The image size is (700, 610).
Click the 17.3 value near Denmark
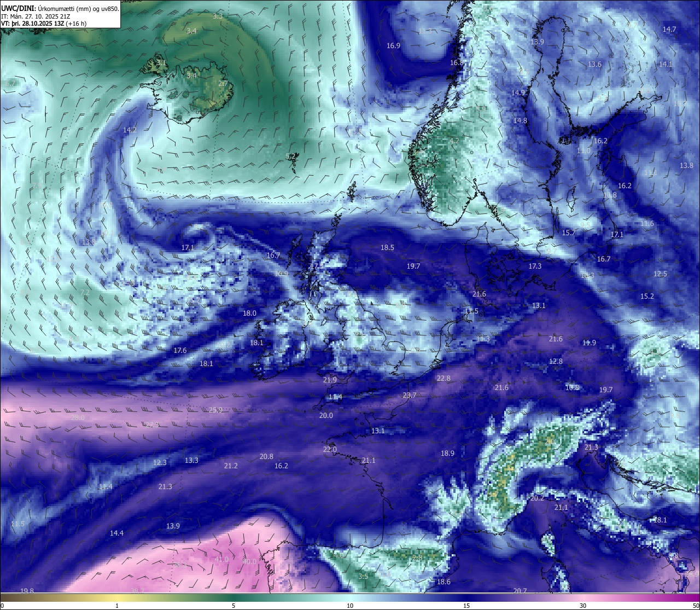[535, 266]
